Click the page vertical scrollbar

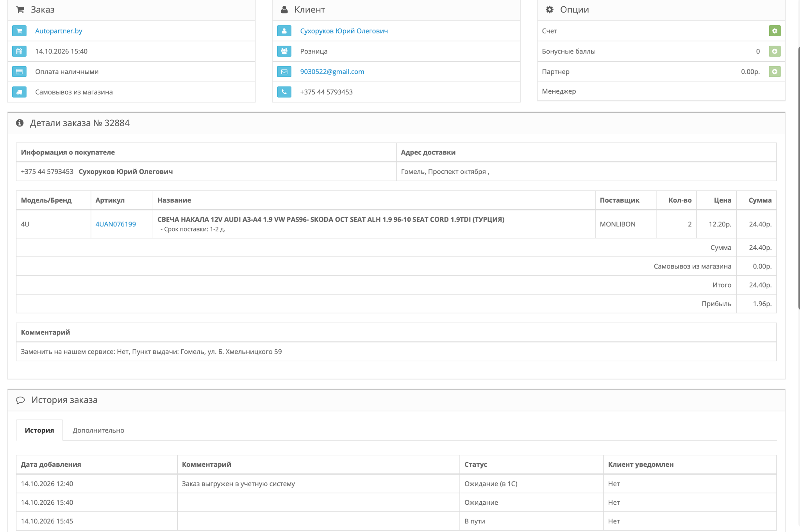pos(798,178)
